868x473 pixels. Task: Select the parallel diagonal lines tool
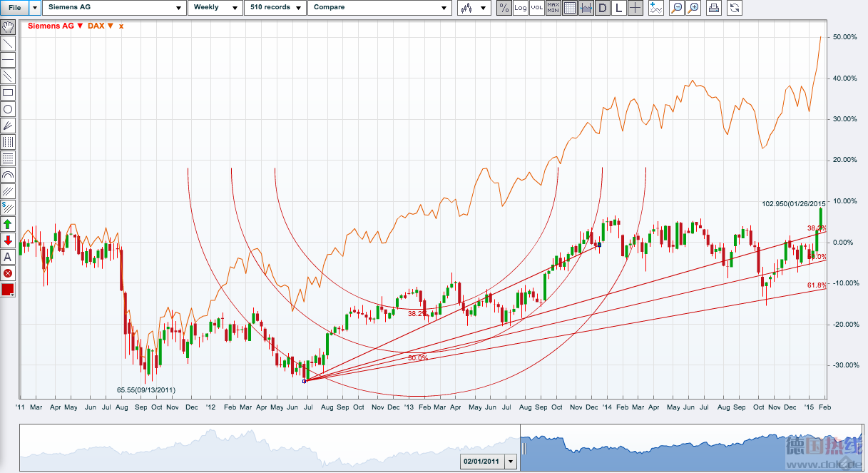tap(8, 76)
